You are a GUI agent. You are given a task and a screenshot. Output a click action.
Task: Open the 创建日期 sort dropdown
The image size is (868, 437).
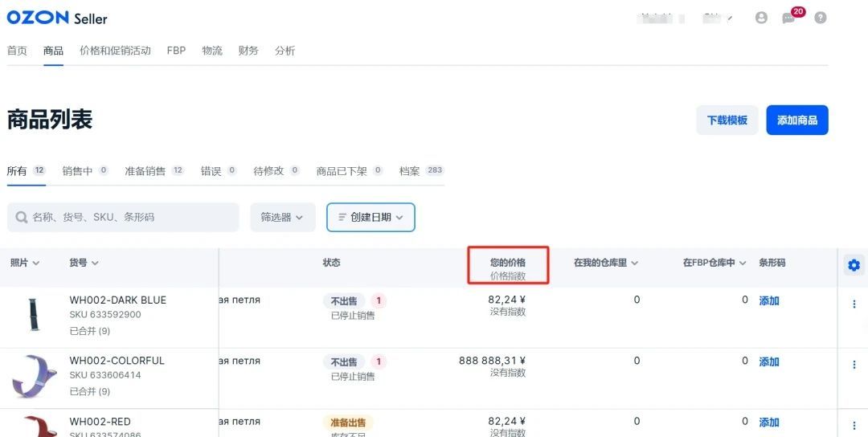(x=371, y=218)
